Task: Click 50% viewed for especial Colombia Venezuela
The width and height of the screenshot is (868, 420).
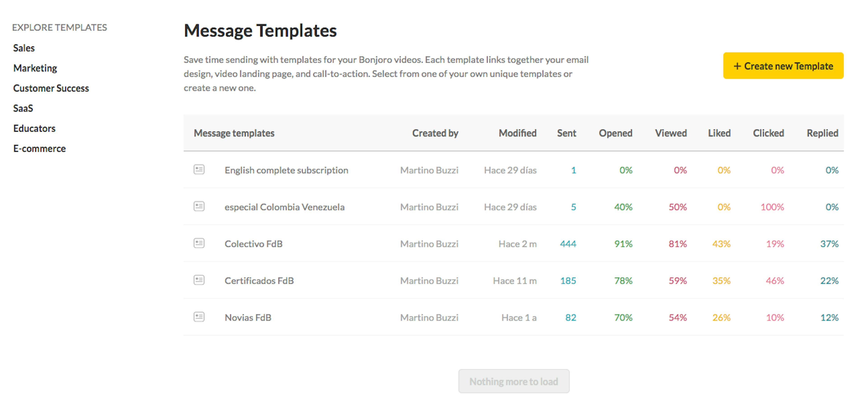Action: (x=678, y=207)
